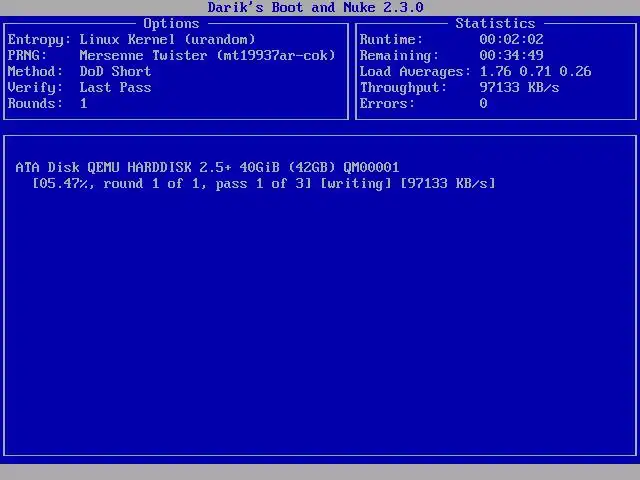Click the Remaining time 00:34:49
Screen dimensions: 640x480
tap(511, 55)
